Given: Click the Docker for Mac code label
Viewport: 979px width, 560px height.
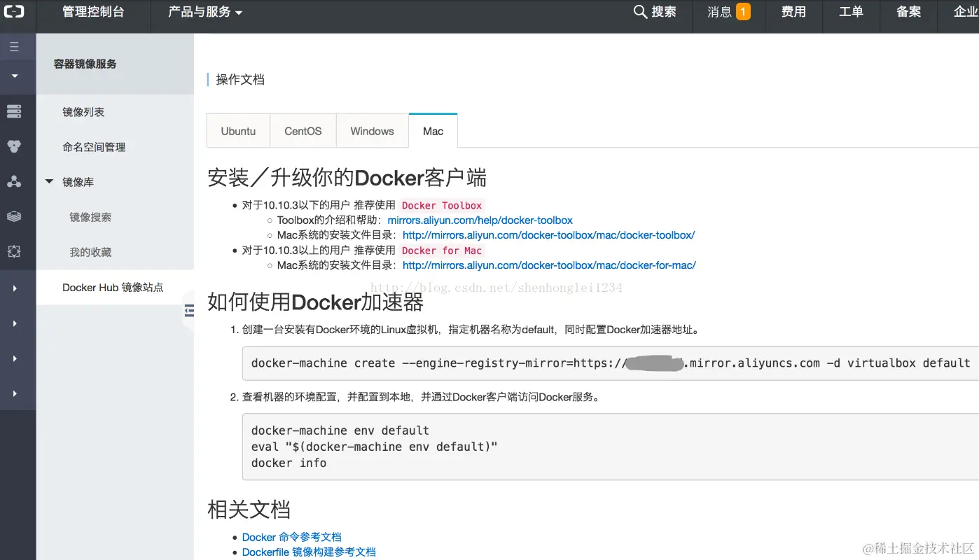Looking at the screenshot, I should tap(442, 251).
